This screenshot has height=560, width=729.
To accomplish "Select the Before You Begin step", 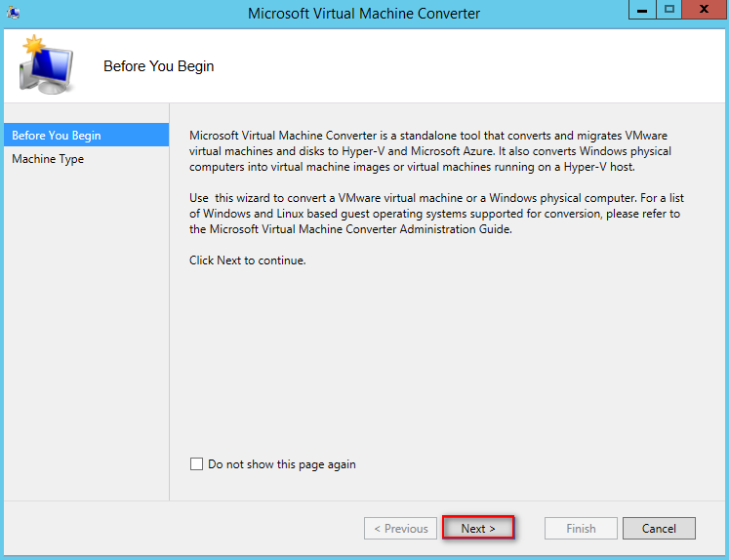I will pos(86,135).
